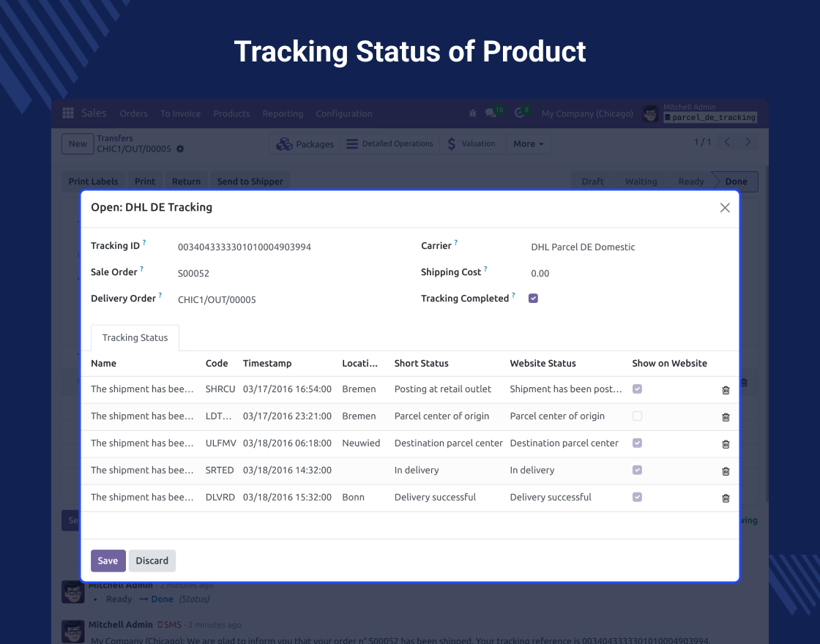Screen dimensions: 820x644
Task: Open the messages chat icon in navbar
Action: (492, 113)
